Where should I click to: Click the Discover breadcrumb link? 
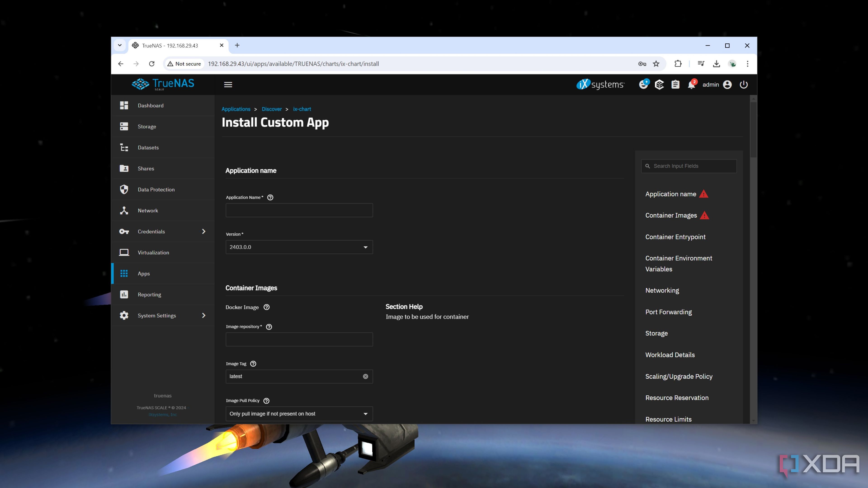(x=271, y=109)
